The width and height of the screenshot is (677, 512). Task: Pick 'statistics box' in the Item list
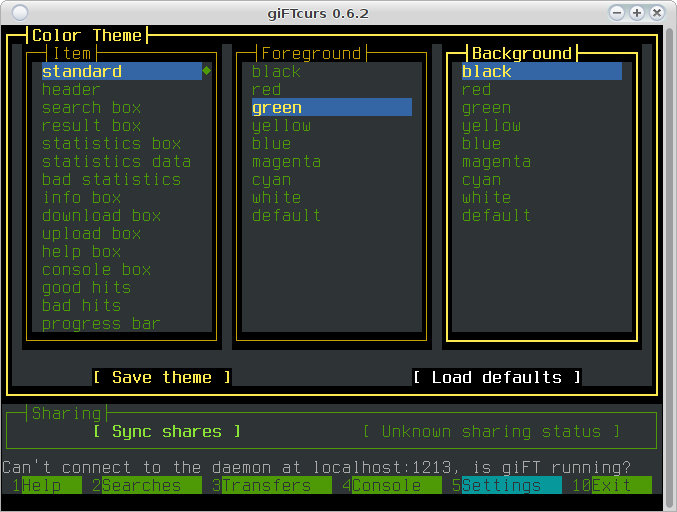coord(111,143)
